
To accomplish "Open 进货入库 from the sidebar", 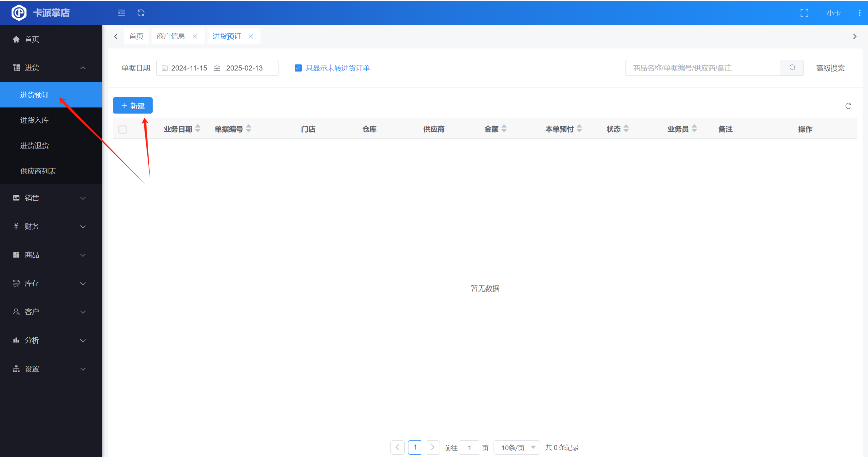I will [35, 120].
